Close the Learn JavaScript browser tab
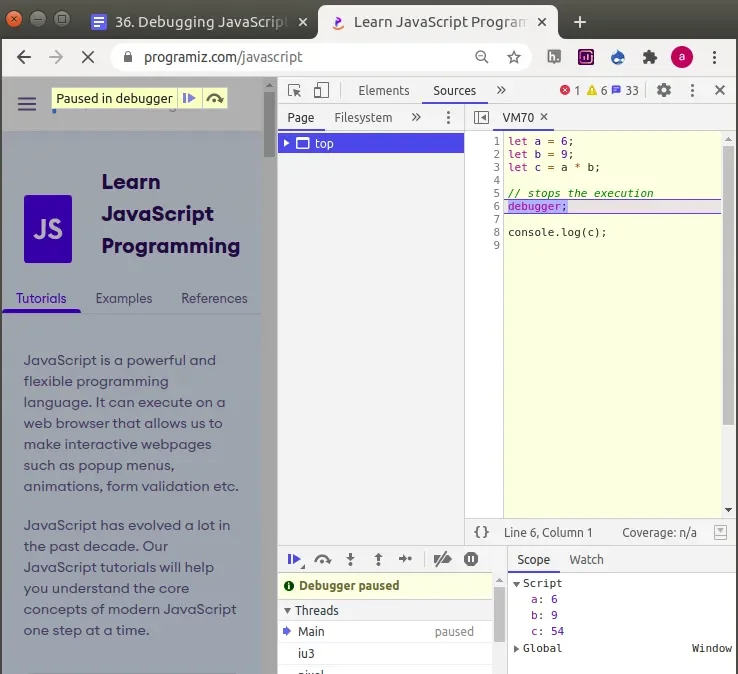 tap(542, 22)
